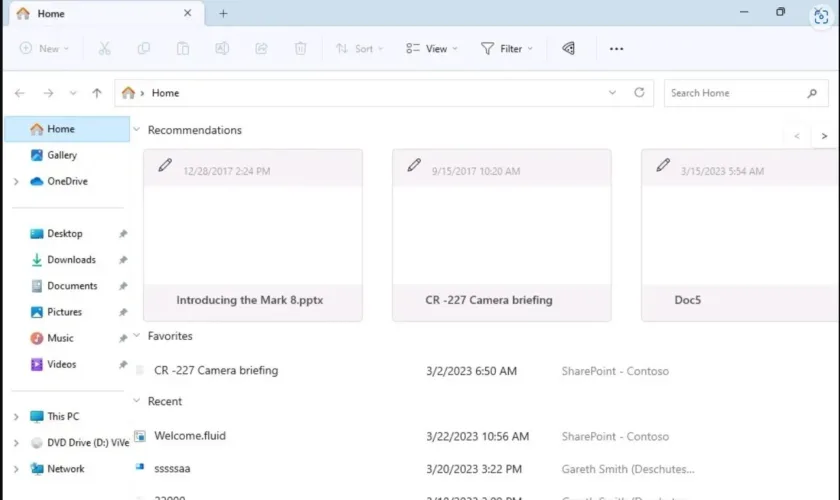This screenshot has height=500, width=840.
Task: Click the Share icon in toolbar
Action: click(261, 49)
